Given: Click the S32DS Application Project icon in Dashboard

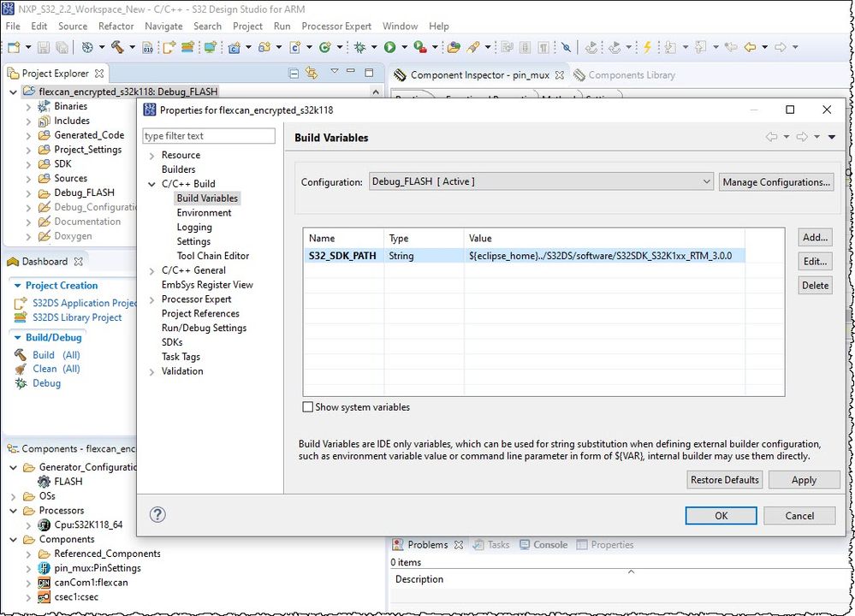Looking at the screenshot, I should tap(21, 303).
